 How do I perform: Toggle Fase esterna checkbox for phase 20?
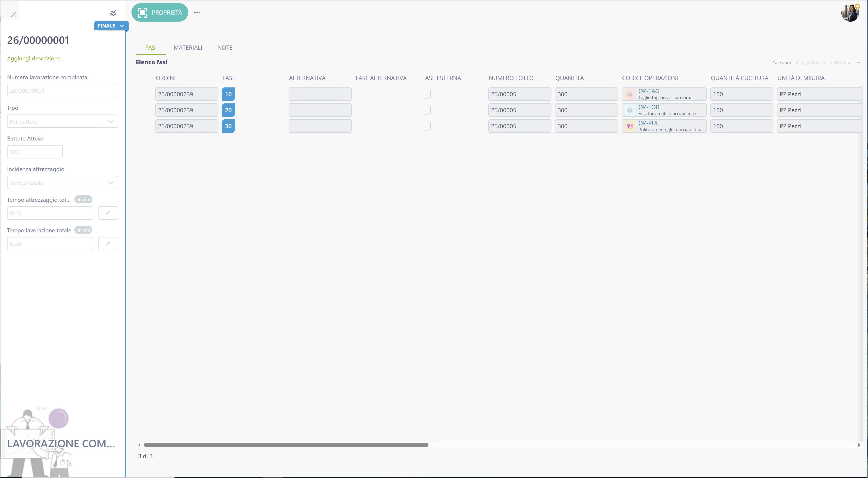(x=426, y=110)
